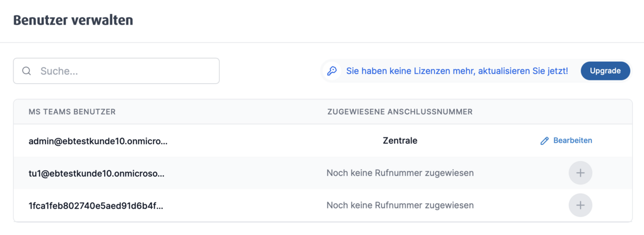
Task: Click 1fca1feb row's 'Noch keine Rufnummer zugewiesen' text
Action: point(400,205)
